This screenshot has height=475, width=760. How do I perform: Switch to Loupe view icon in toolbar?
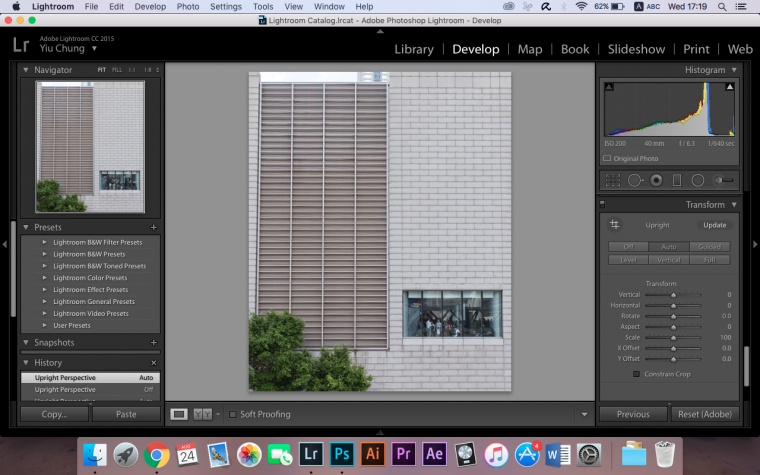coord(179,414)
